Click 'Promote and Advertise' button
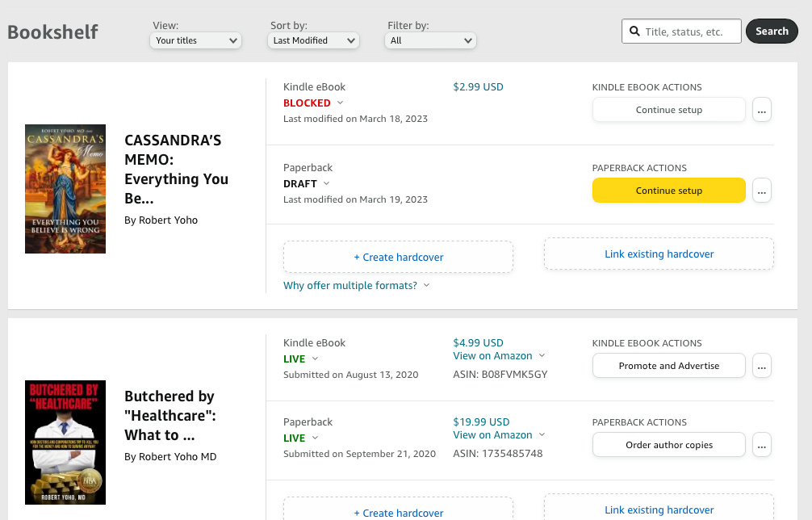 (x=668, y=366)
